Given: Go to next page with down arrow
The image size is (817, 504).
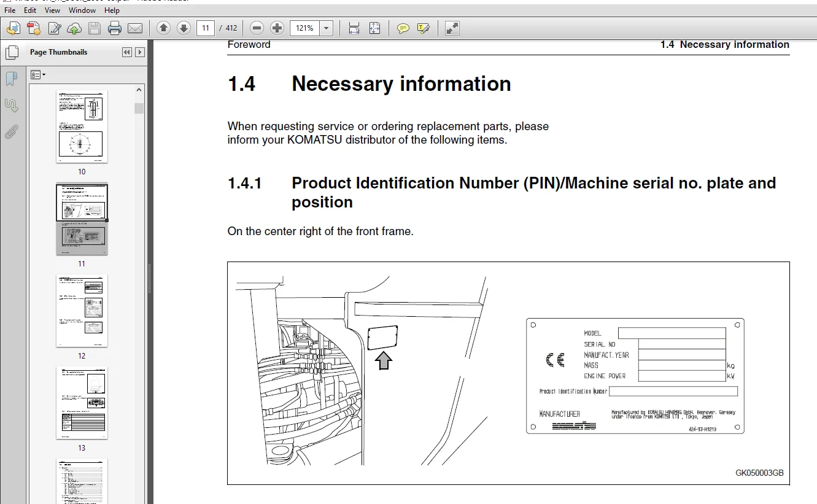Looking at the screenshot, I should pyautogui.click(x=184, y=28).
